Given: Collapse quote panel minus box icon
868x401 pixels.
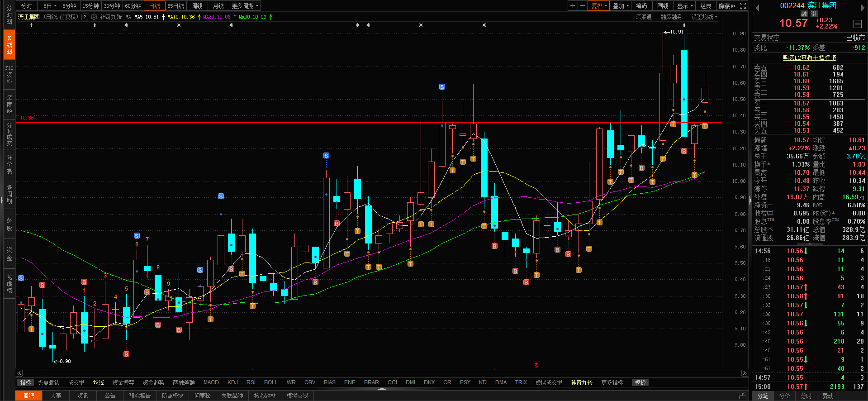Looking at the screenshot, I should click(857, 24).
